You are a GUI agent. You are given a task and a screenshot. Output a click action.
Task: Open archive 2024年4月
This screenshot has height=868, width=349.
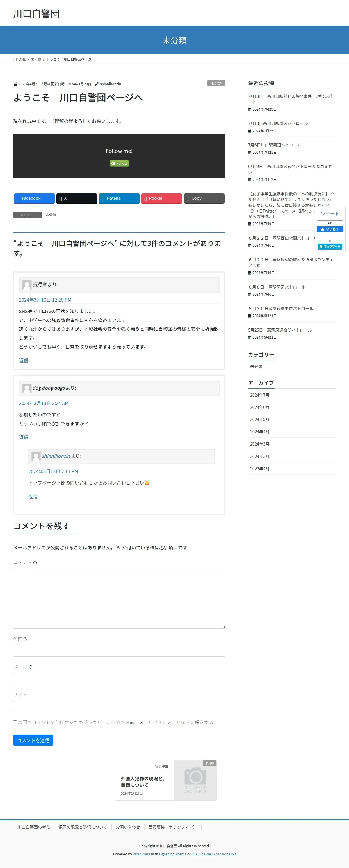tap(259, 432)
